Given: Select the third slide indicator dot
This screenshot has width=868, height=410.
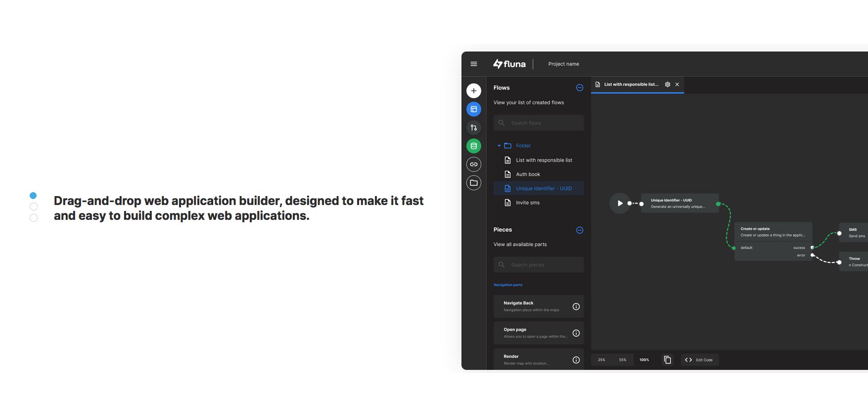Looking at the screenshot, I should (34, 218).
